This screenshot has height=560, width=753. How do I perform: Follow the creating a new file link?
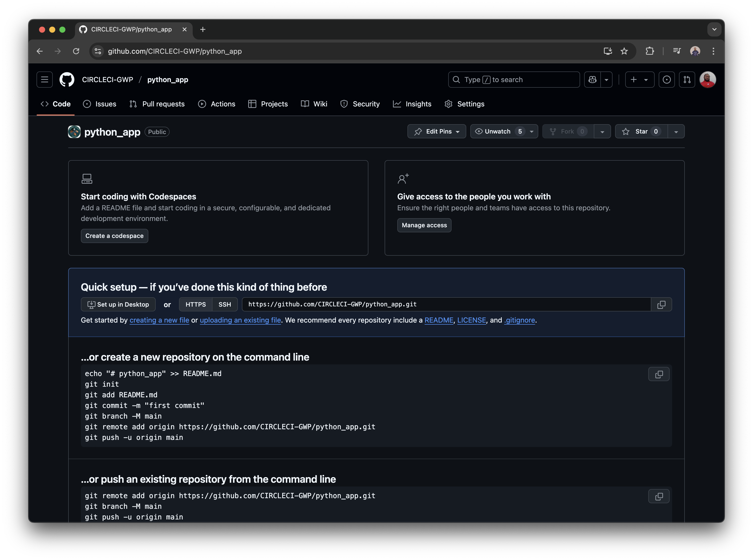(x=159, y=320)
